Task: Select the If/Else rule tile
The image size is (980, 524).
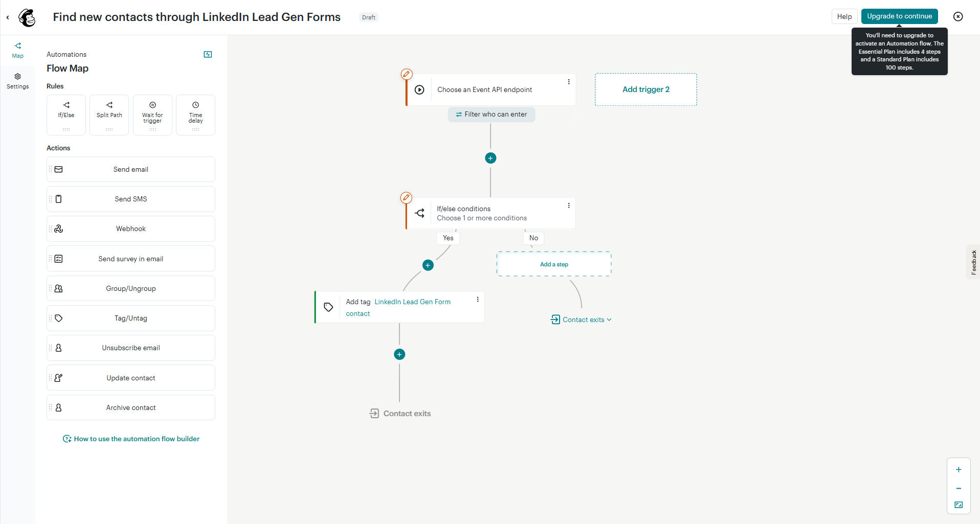Action: point(66,115)
